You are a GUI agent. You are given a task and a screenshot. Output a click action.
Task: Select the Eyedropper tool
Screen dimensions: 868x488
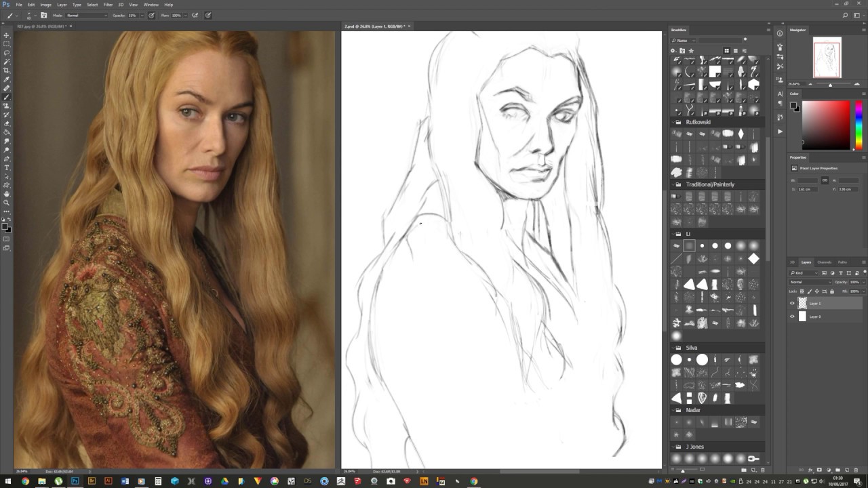(x=7, y=79)
